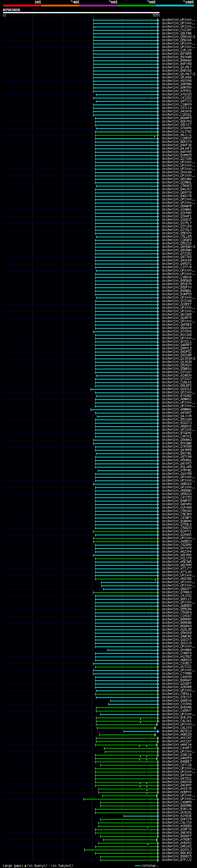
Task: Select the UniRef100_A9P9M6 label
Action: click(x=177, y=84)
